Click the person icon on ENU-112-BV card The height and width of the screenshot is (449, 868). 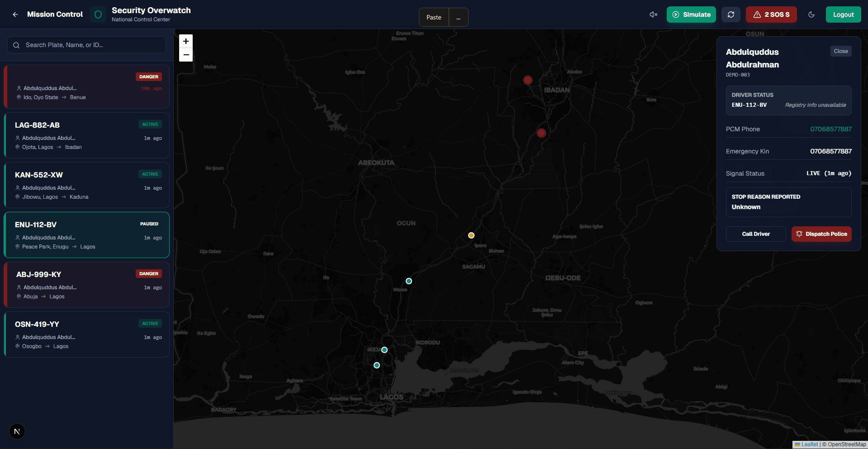coord(18,238)
